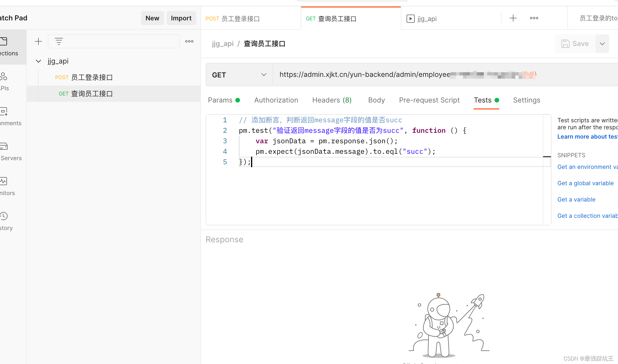Switch to Pre-request Script tab
618x364 pixels.
click(x=429, y=100)
